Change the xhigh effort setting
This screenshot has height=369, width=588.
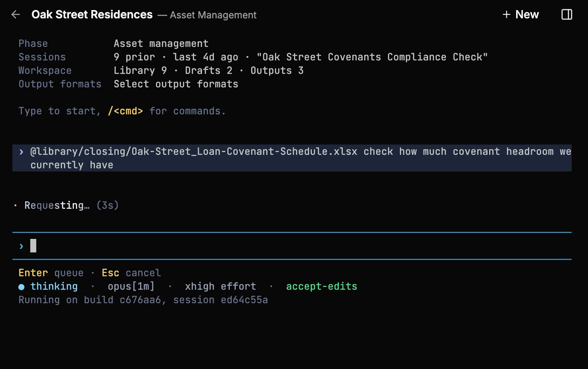[221, 286]
